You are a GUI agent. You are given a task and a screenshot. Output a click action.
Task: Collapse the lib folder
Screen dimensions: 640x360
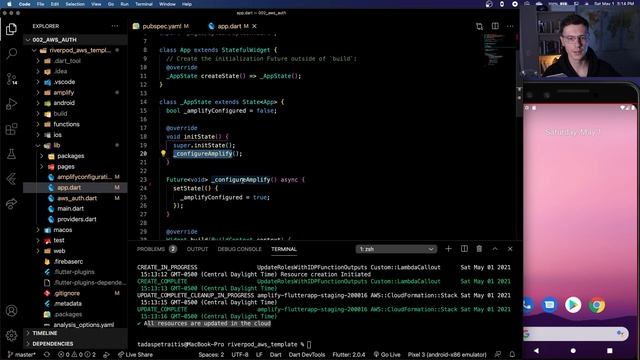point(76,145)
